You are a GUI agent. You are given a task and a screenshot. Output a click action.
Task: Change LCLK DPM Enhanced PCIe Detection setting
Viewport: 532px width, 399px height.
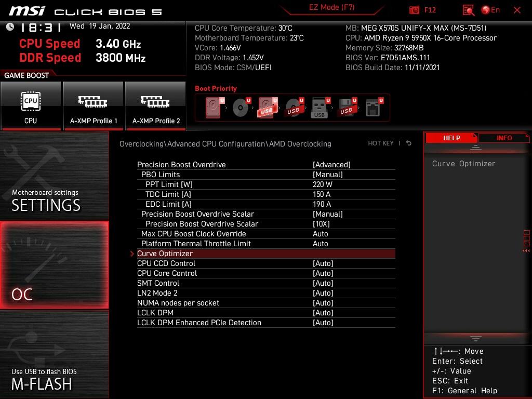click(266, 322)
